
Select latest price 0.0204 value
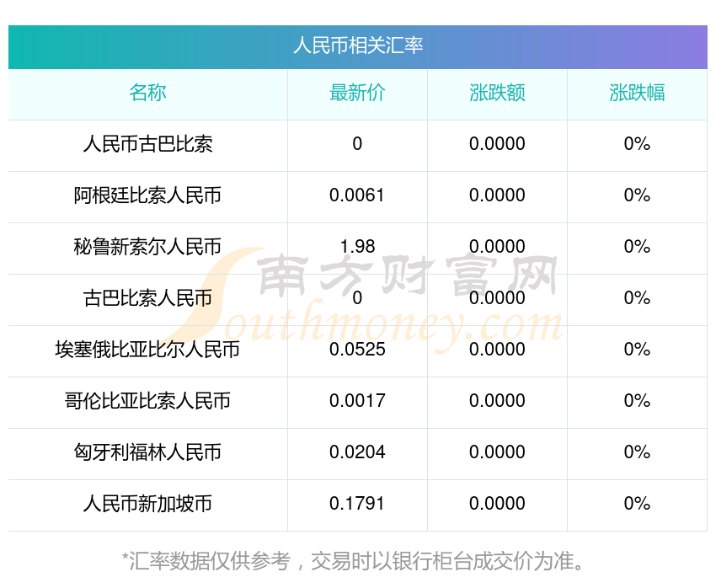357,452
